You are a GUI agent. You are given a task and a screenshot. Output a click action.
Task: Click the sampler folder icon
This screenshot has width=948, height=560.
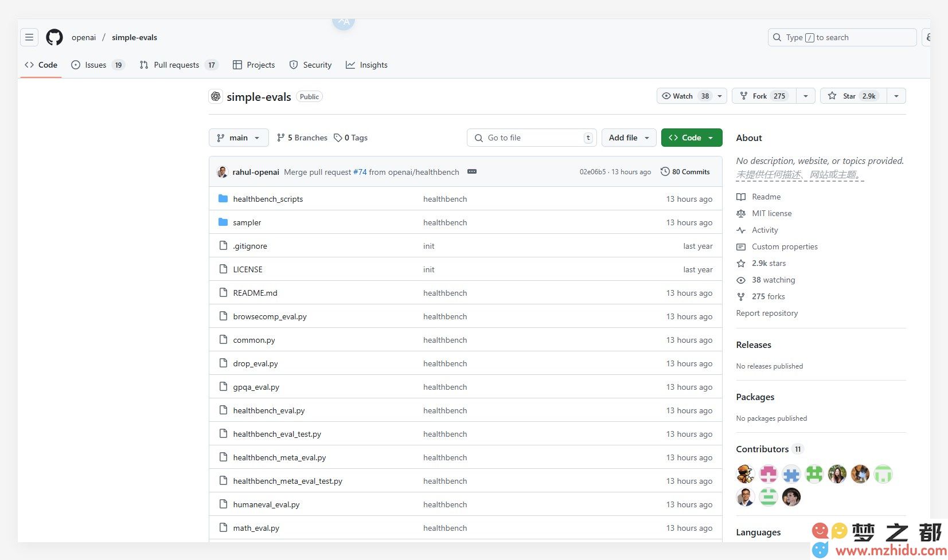click(223, 222)
